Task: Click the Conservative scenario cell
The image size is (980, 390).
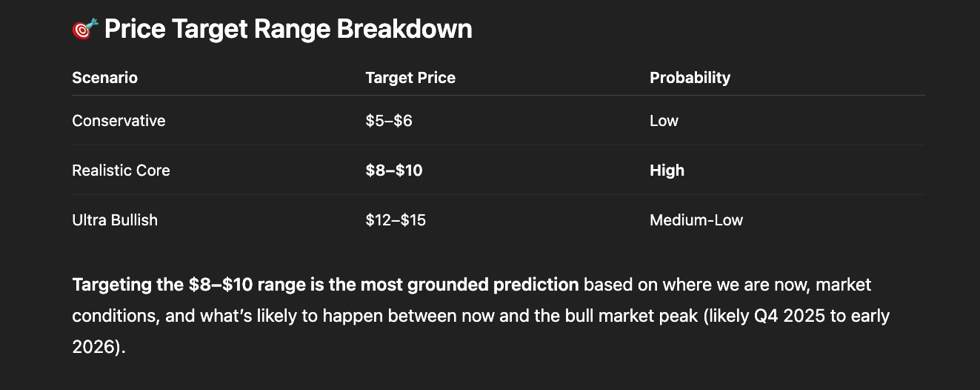Action: point(119,121)
